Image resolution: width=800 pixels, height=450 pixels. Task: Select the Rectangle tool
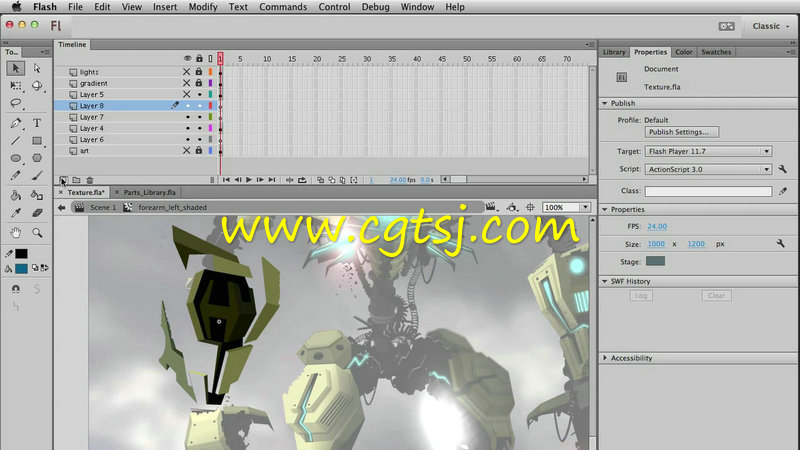tap(37, 140)
